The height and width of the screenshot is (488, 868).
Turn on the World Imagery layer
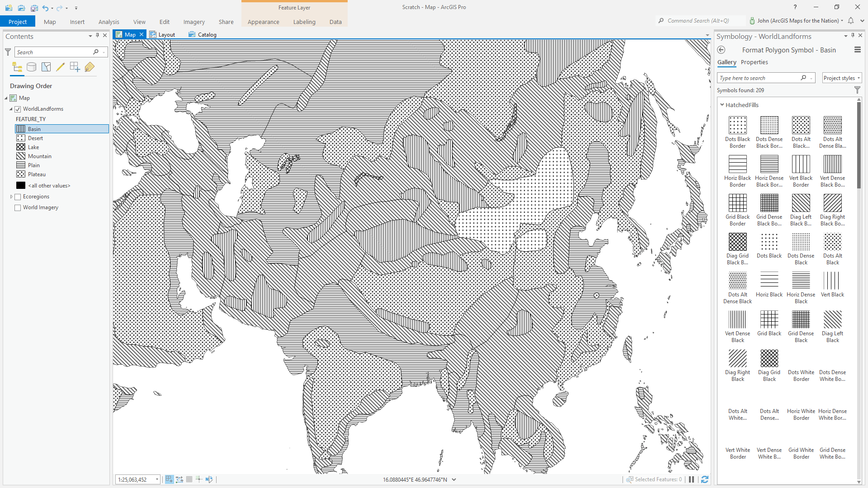(x=18, y=207)
